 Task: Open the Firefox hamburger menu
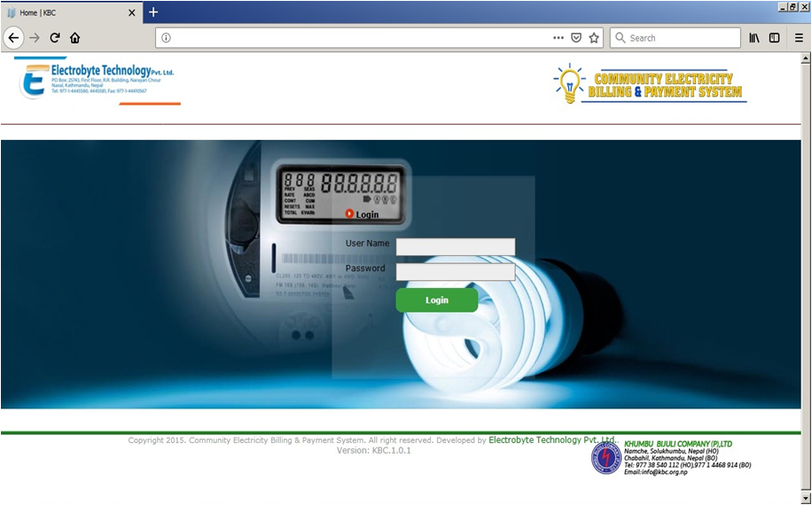coord(799,38)
